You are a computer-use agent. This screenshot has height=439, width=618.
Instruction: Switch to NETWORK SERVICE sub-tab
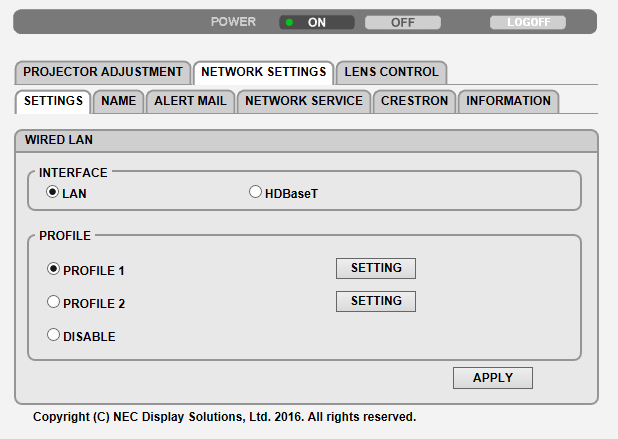(x=304, y=101)
